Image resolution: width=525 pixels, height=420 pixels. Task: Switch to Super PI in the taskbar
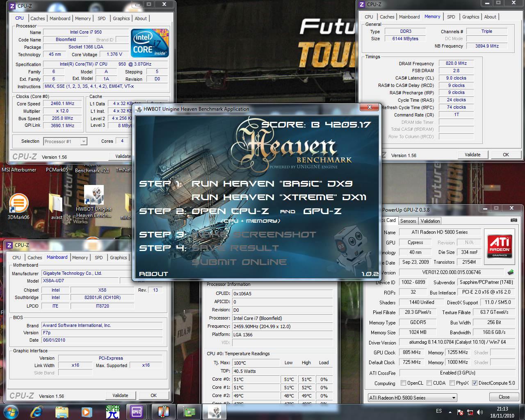click(112, 412)
